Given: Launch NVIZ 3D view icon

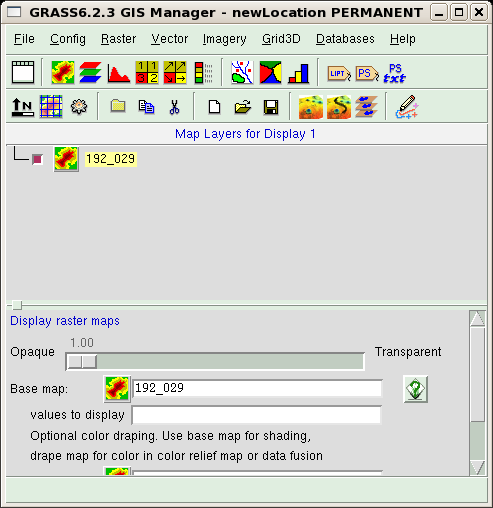Looking at the screenshot, I should pyautogui.click(x=311, y=107).
